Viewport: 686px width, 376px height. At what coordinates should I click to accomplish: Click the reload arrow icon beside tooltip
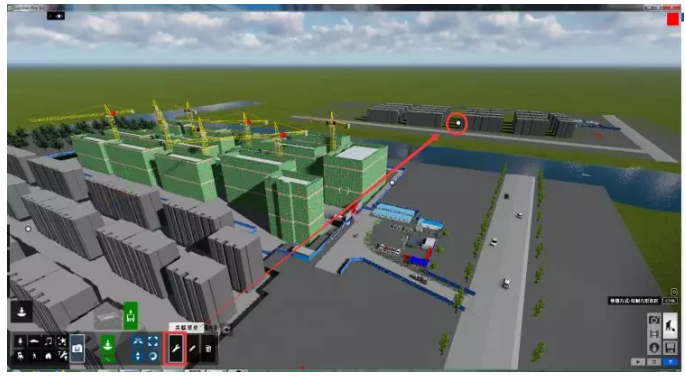226,330
